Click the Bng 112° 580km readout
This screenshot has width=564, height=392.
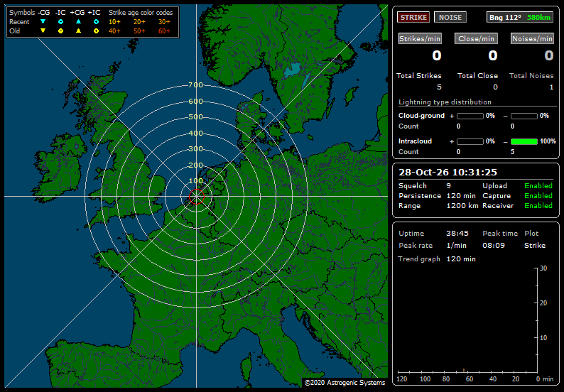(520, 17)
